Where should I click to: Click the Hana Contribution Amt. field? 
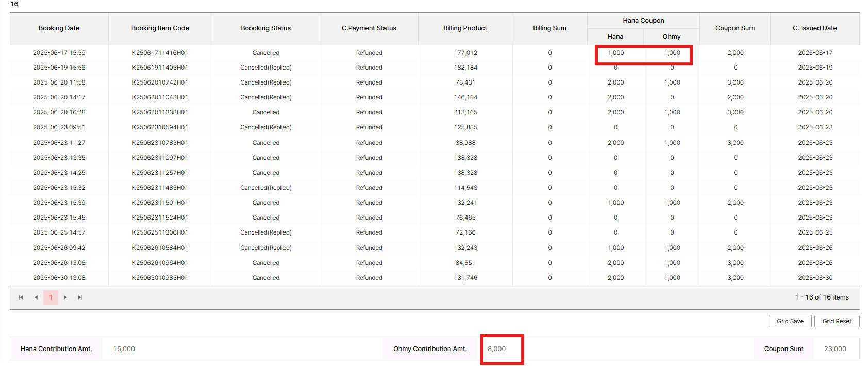pos(242,349)
